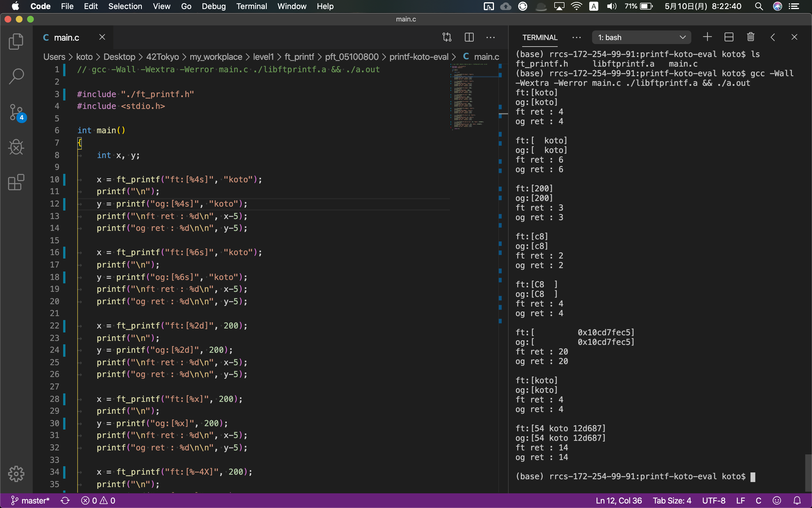
Task: Click the Wi-Fi icon in menu bar
Action: (x=576, y=6)
